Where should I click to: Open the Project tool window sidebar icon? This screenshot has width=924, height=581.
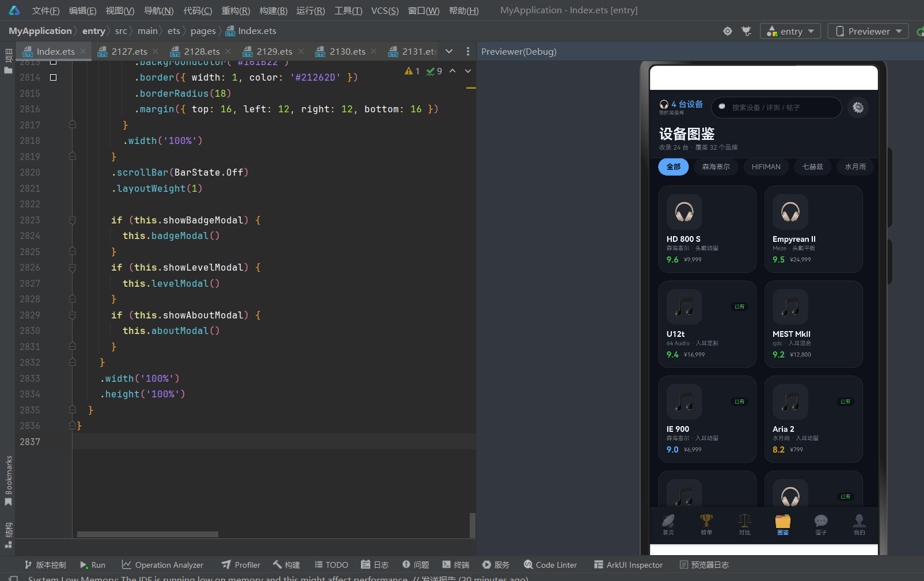coord(8,62)
